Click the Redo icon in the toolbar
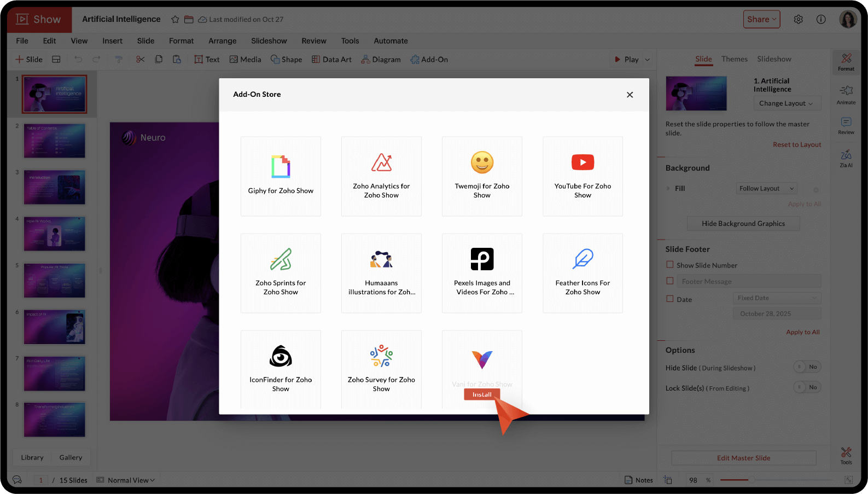This screenshot has width=868, height=494. pos(96,59)
